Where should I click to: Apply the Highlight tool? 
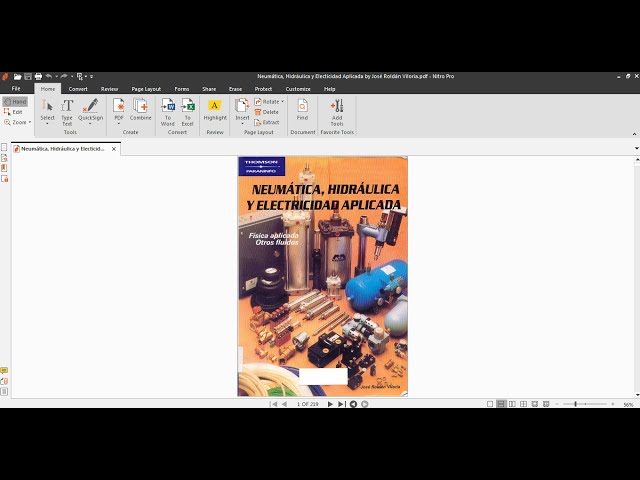point(215,109)
